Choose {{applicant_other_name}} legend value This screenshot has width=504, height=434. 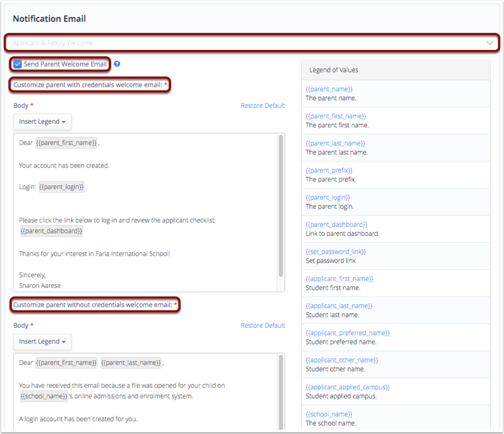342,360
